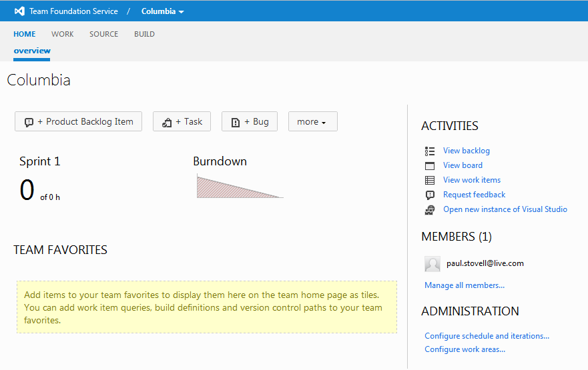Open the SOURCE tab
Screen dimensions: 588x370
click(x=104, y=34)
